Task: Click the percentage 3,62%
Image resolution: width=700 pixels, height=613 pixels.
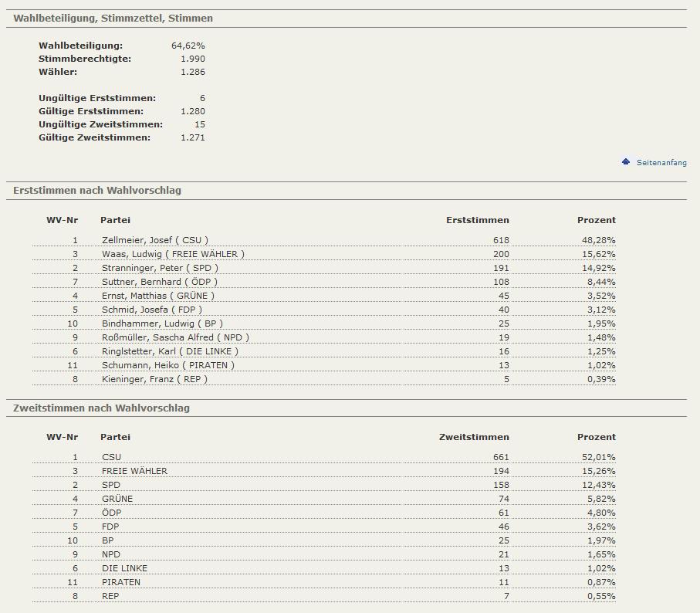Action: click(x=601, y=527)
